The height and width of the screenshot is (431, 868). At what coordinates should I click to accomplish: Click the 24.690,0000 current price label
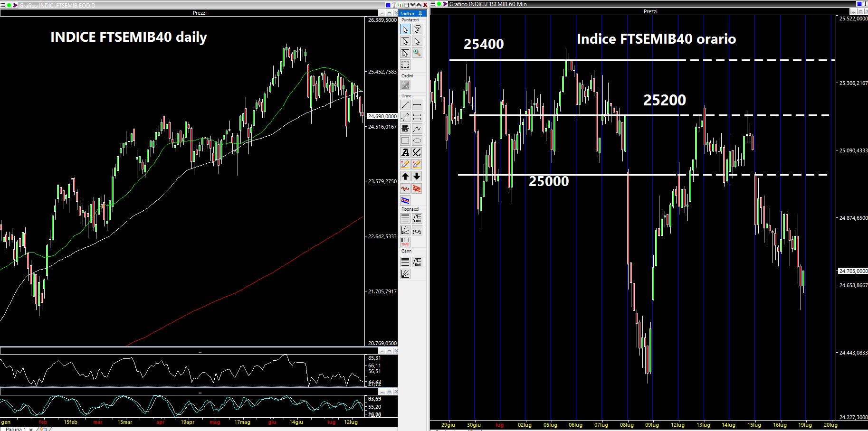click(x=382, y=116)
